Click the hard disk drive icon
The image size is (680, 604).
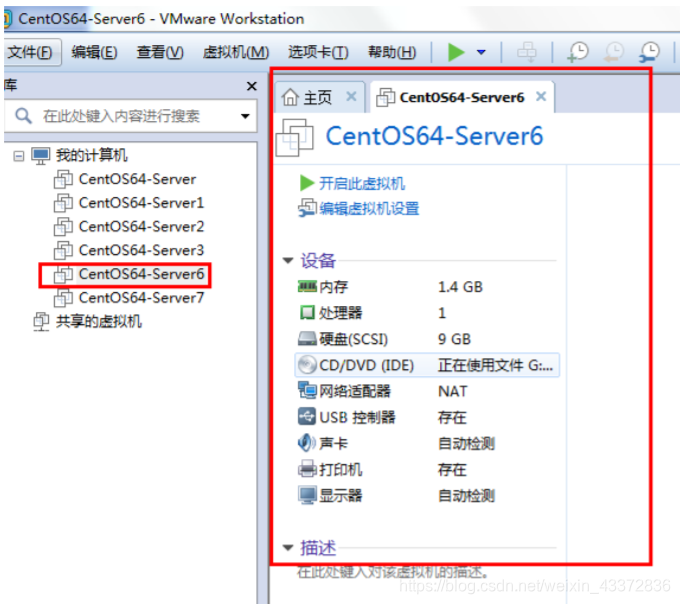[x=307, y=339]
